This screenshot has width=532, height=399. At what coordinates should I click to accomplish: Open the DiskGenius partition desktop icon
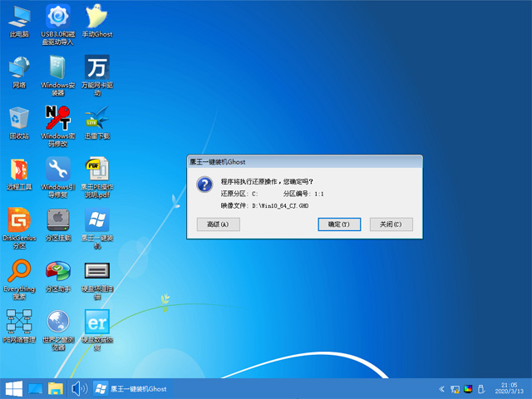(x=18, y=223)
